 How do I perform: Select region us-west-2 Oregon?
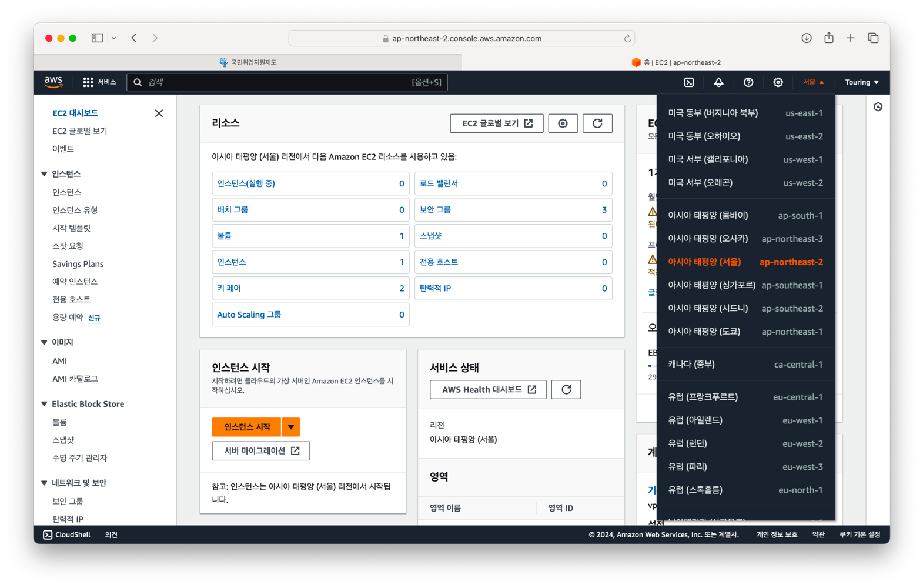(x=745, y=183)
